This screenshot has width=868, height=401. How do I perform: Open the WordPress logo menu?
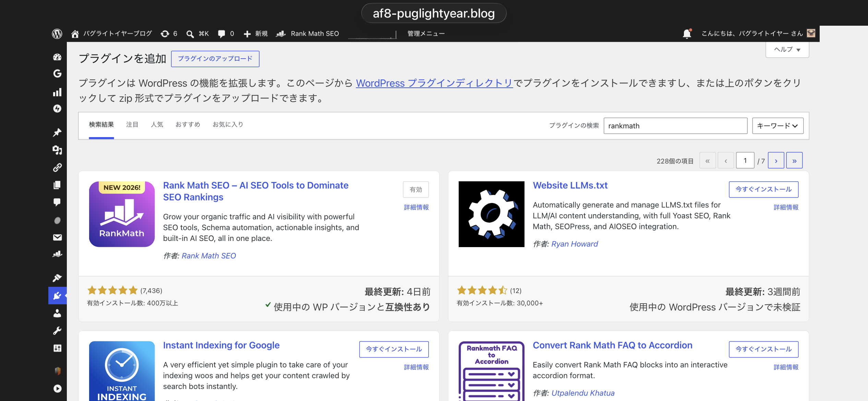[57, 34]
